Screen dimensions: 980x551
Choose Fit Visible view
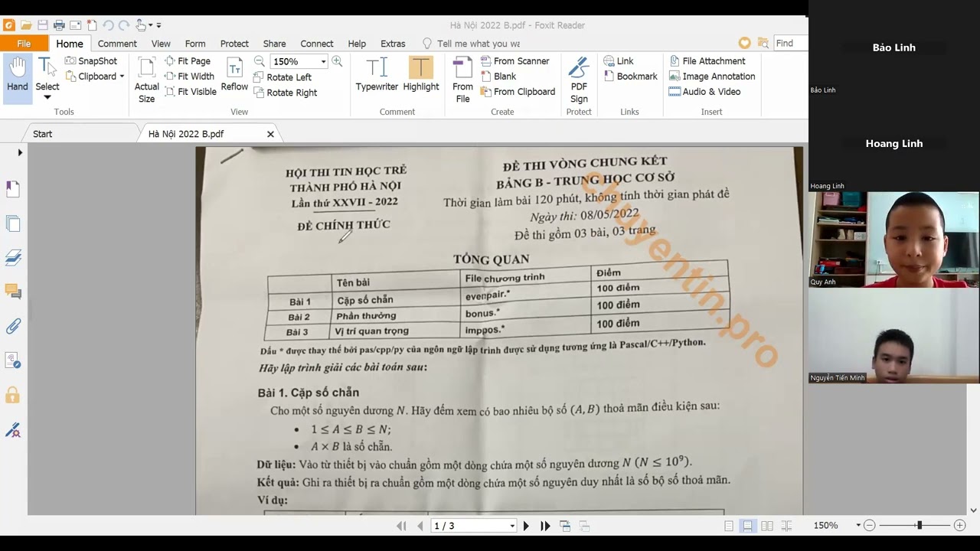click(190, 92)
